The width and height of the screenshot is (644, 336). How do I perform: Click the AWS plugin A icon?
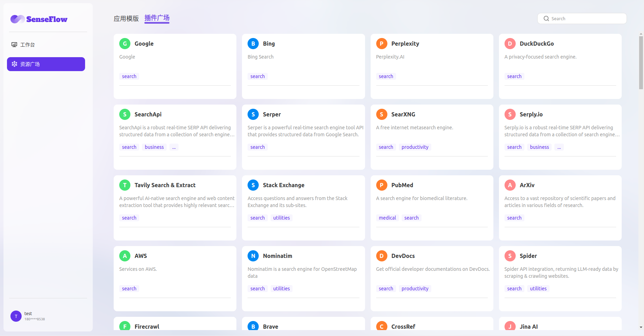(x=125, y=256)
